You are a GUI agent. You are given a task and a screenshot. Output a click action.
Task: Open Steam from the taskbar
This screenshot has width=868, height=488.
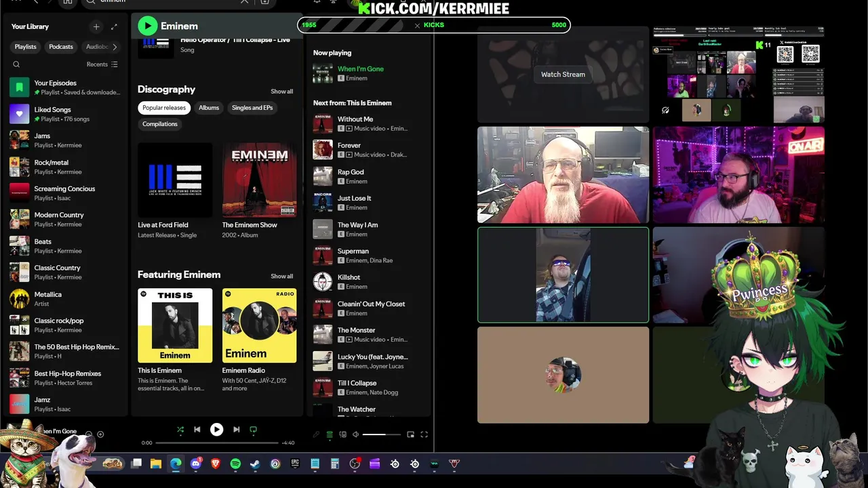pos(255,464)
